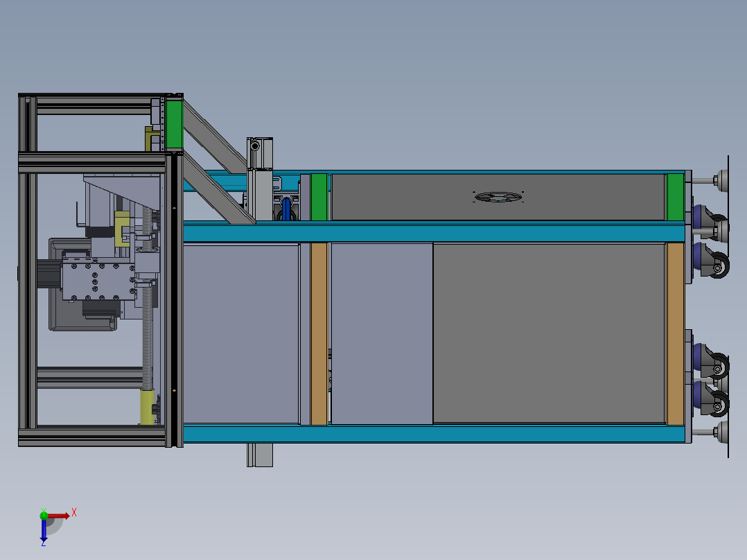Click the red X axis arrow on triad
This screenshot has width=747, height=560.
click(58, 516)
